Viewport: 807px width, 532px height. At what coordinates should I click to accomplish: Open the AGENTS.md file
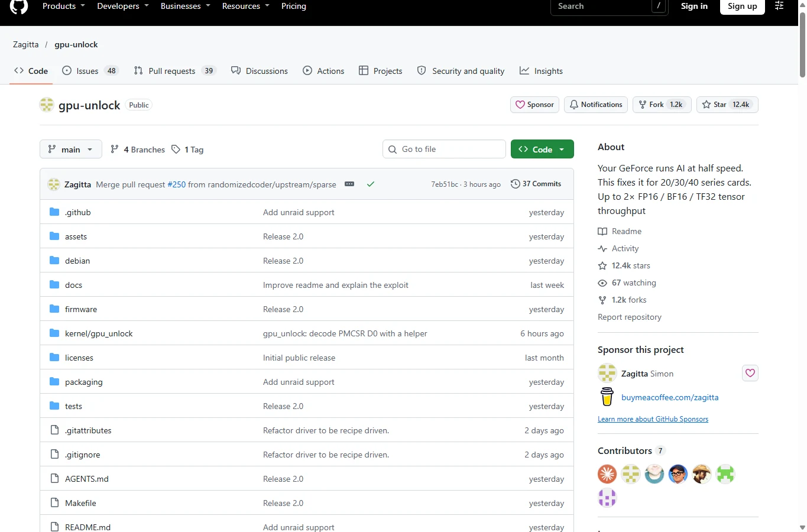click(x=87, y=479)
